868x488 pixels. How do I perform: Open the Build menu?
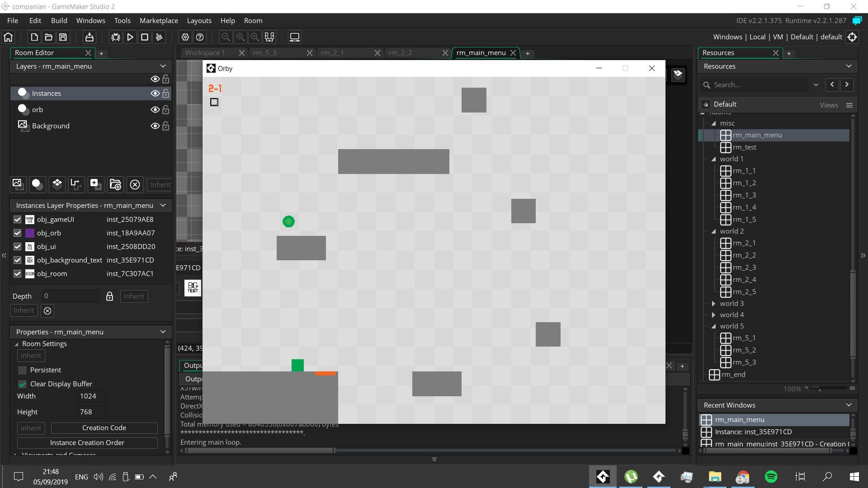point(59,21)
